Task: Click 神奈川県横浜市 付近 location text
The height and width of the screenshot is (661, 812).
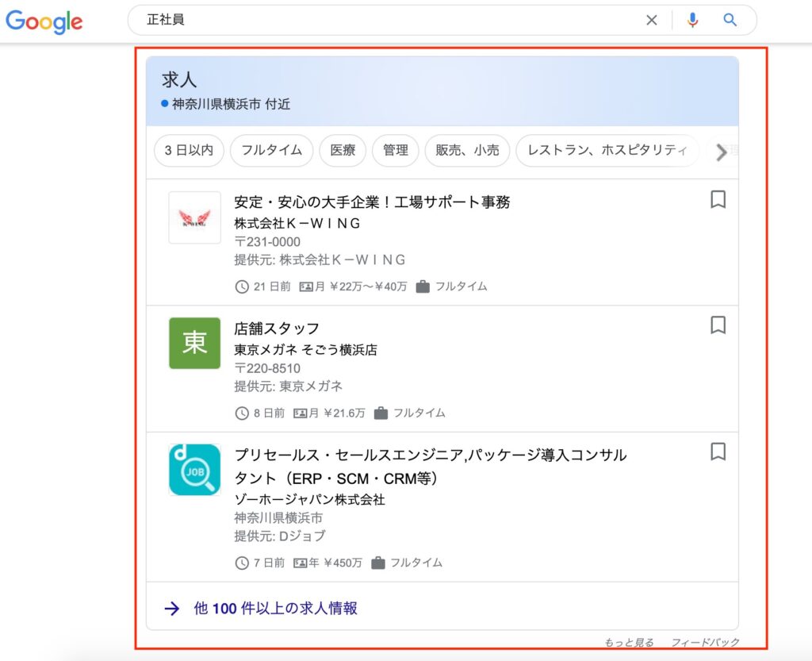Action: tap(231, 104)
